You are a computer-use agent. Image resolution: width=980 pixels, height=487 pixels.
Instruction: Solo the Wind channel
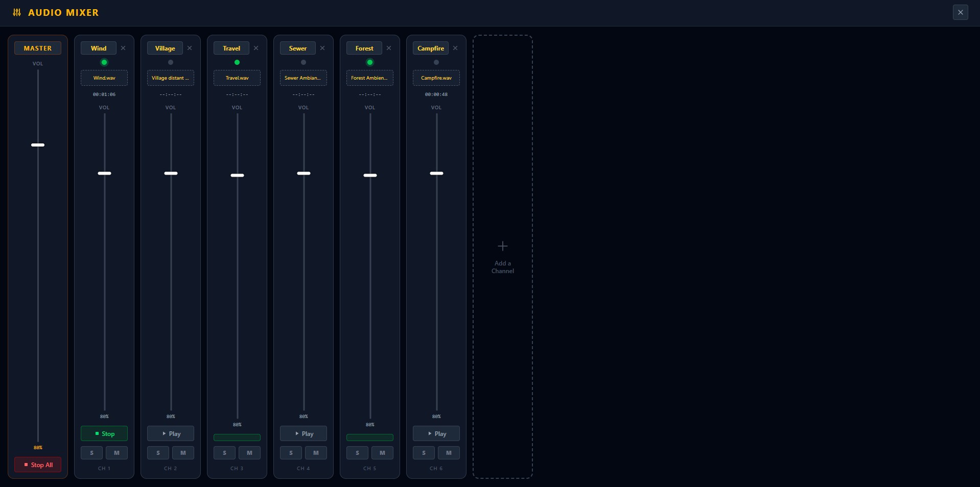pyautogui.click(x=91, y=453)
